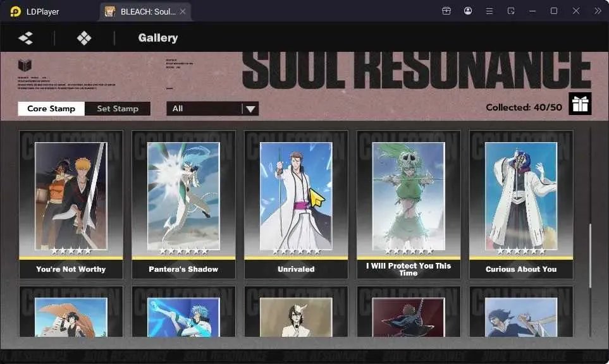Screen dimensions: 609x364
Task: Click the home four-diamond icon
Action: (x=84, y=38)
